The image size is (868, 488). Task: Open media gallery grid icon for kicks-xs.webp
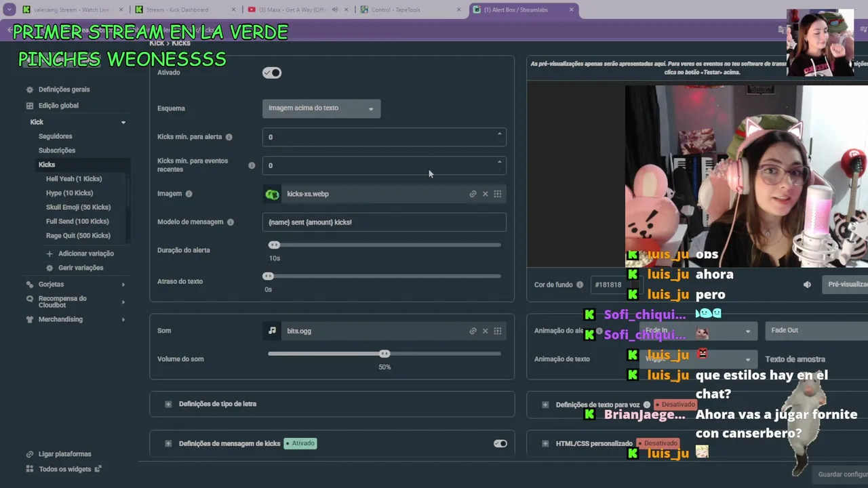coord(498,194)
